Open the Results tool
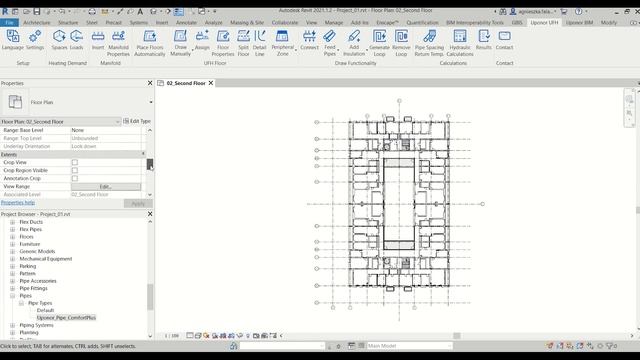The width and height of the screenshot is (640, 360). (x=484, y=40)
